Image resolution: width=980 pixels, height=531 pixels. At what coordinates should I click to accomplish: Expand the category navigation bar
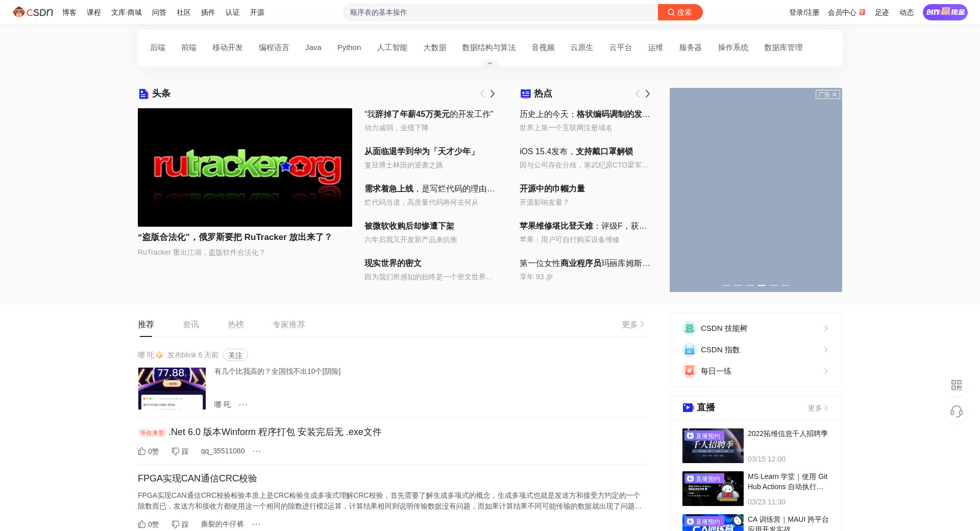pos(489,64)
